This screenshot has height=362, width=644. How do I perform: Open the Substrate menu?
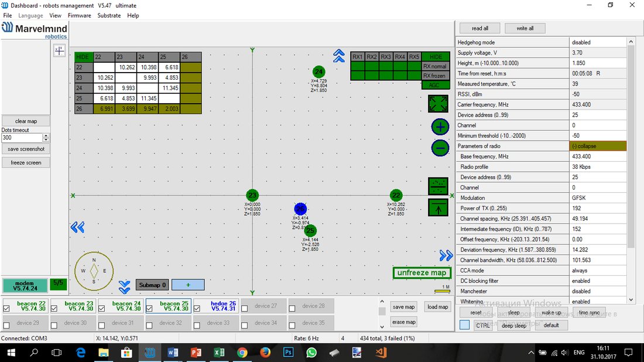click(109, 15)
